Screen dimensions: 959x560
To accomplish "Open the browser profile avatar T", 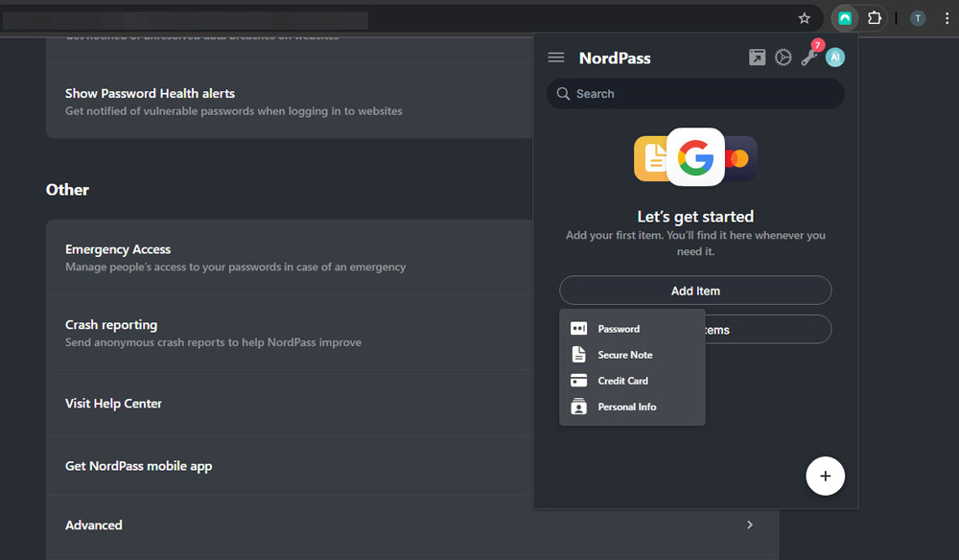I will 918,18.
